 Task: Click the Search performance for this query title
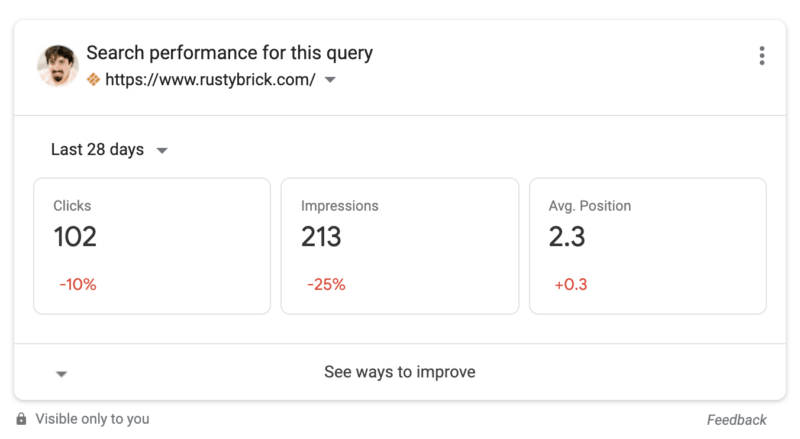tap(229, 53)
